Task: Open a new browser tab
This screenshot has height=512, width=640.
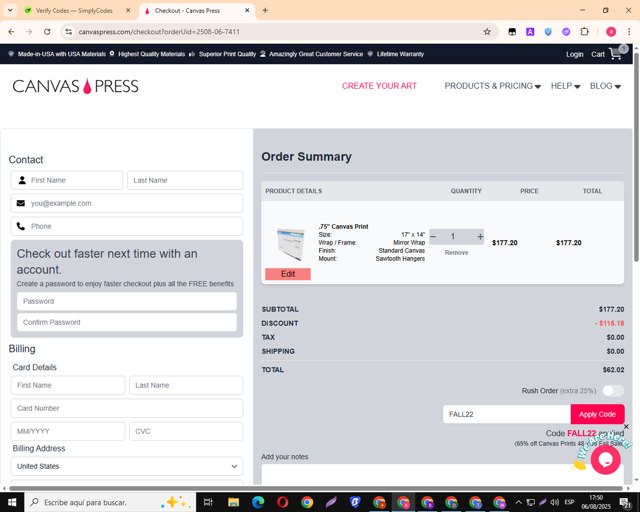Action: coord(265,11)
